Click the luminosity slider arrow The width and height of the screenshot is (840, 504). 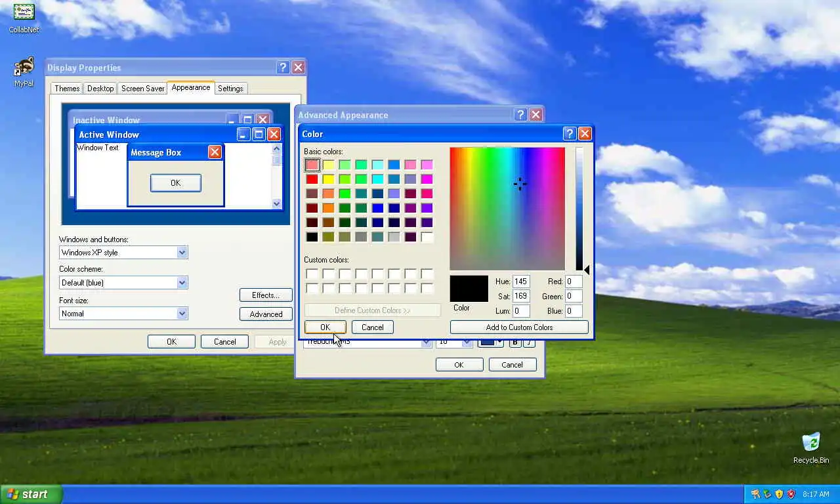[x=587, y=270]
